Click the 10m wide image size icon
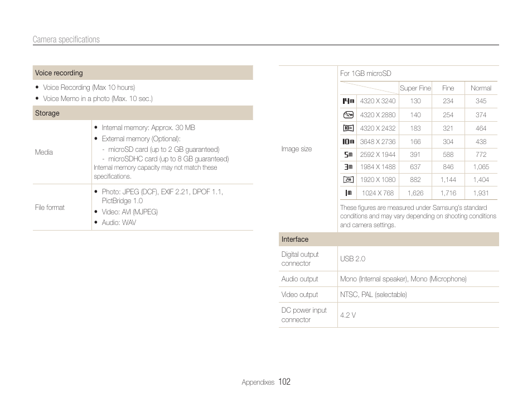The width and height of the screenshot is (532, 402). (349, 128)
